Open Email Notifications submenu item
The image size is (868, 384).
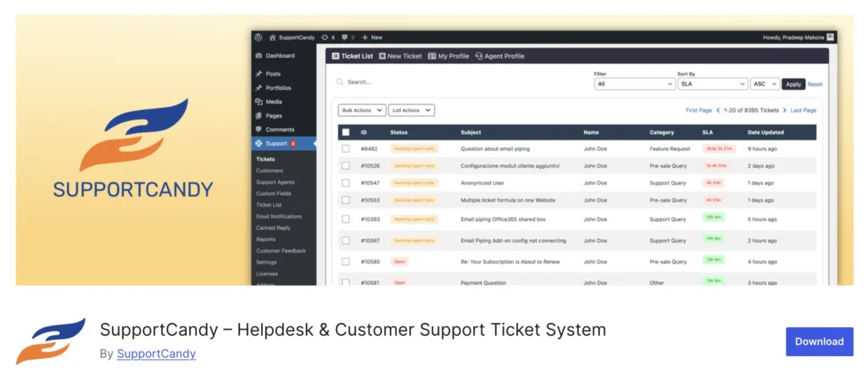(x=279, y=216)
